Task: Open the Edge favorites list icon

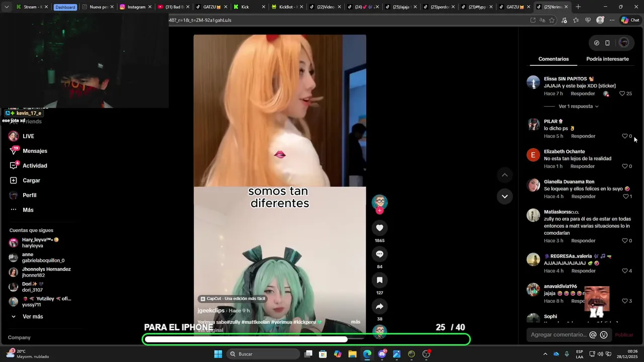Action: (576, 20)
